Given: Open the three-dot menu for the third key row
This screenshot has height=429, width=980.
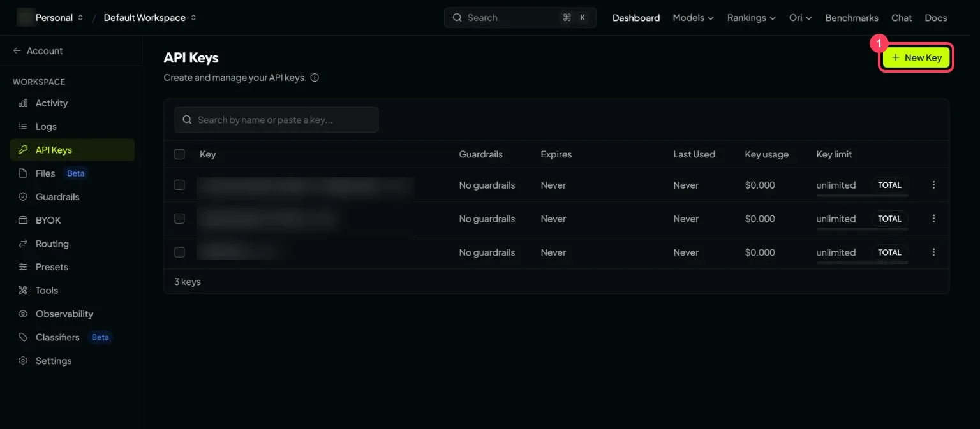Looking at the screenshot, I should coord(934,252).
